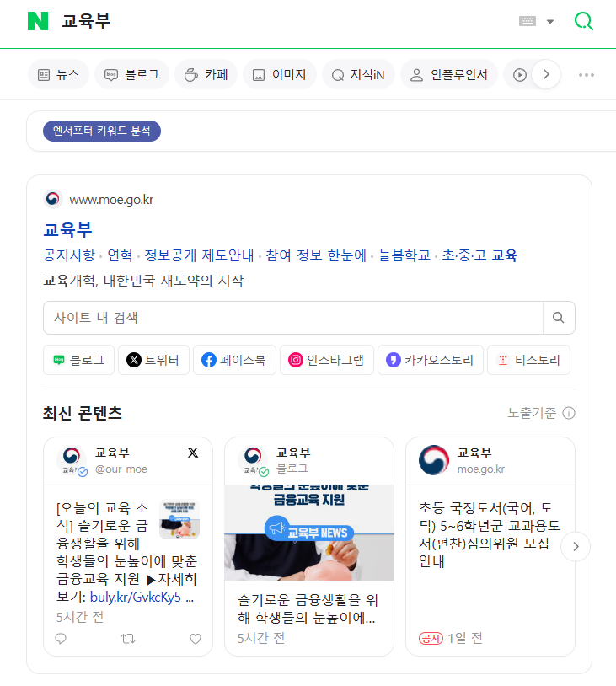Image resolution: width=616 pixels, height=686 pixels.
Task: Open the 금융교육 지원 blog image
Action: (x=309, y=533)
